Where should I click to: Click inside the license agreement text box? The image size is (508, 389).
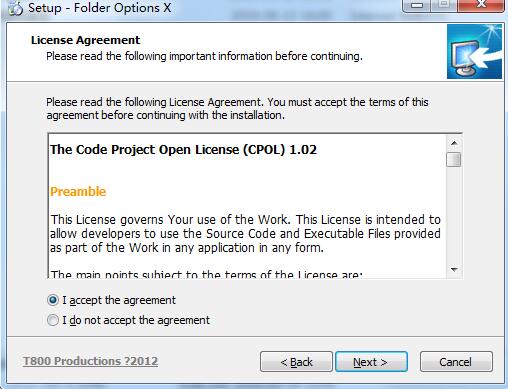(x=247, y=206)
